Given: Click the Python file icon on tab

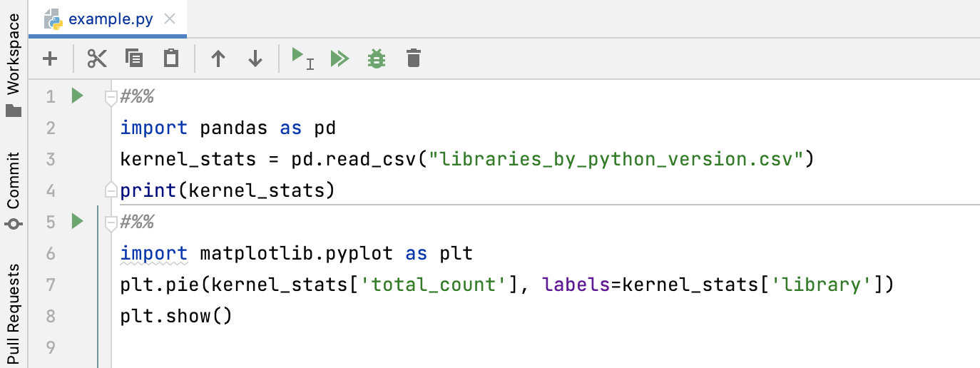Looking at the screenshot, I should 53,19.
